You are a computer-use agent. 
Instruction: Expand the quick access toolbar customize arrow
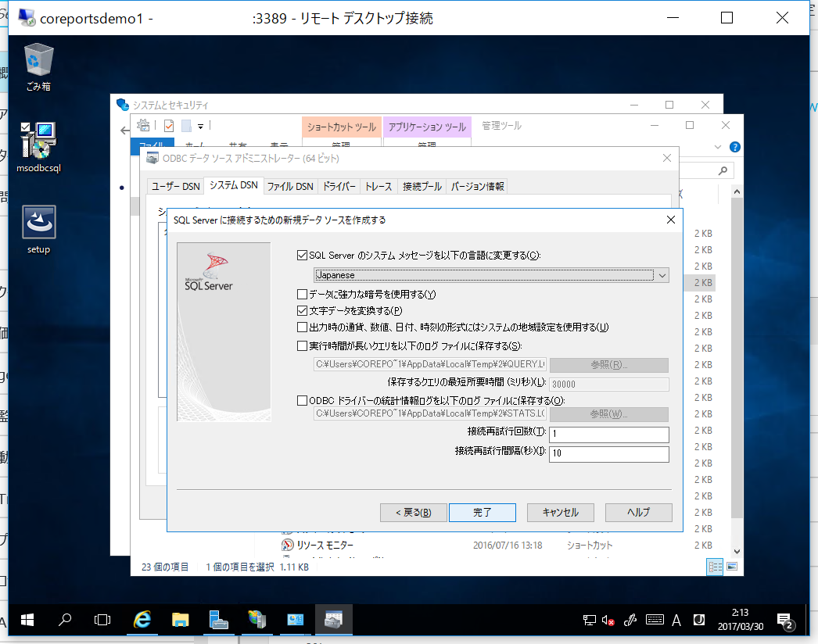[200, 126]
